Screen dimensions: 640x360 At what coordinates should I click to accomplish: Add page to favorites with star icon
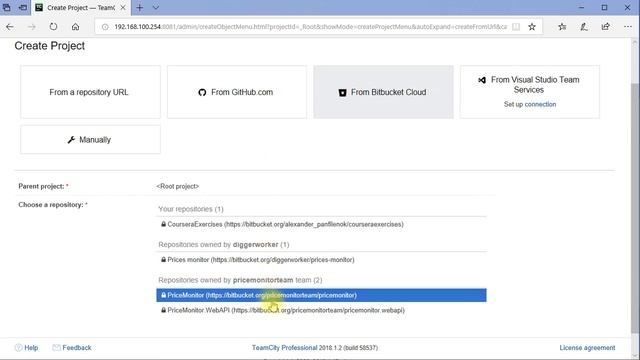pyautogui.click(x=532, y=27)
